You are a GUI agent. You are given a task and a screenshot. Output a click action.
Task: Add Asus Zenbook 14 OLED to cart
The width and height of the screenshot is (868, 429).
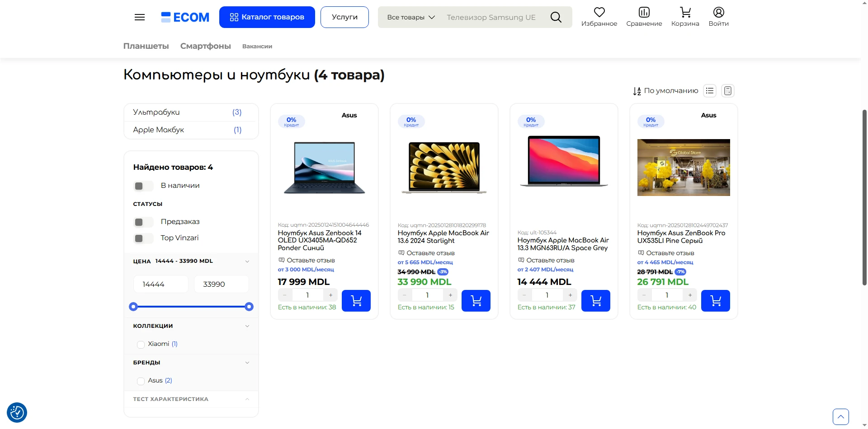[x=356, y=301]
